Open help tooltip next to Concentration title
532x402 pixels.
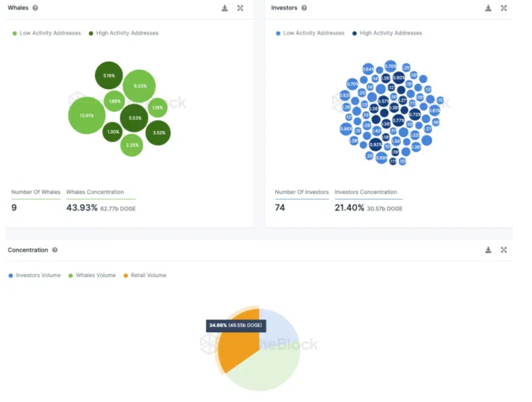click(x=55, y=250)
